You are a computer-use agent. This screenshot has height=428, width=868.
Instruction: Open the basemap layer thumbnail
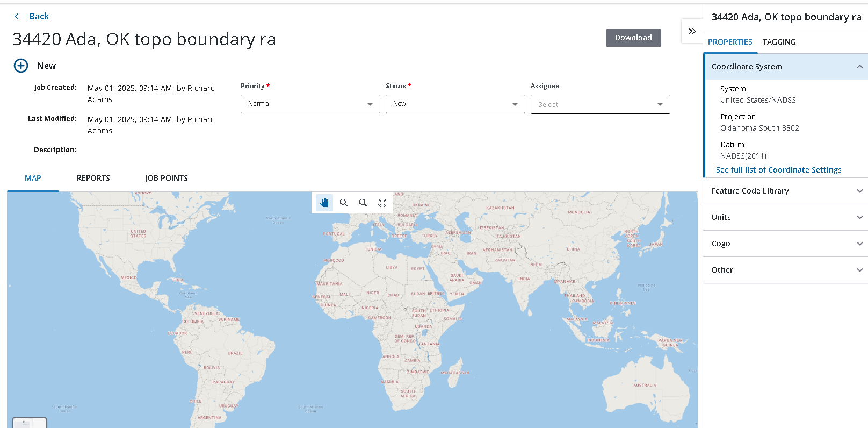coord(30,423)
